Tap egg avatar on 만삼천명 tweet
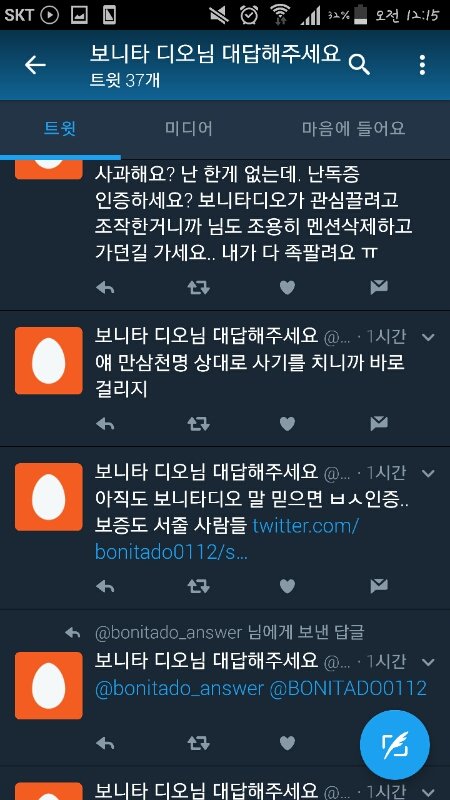This screenshot has width=450, height=800. tap(48, 361)
